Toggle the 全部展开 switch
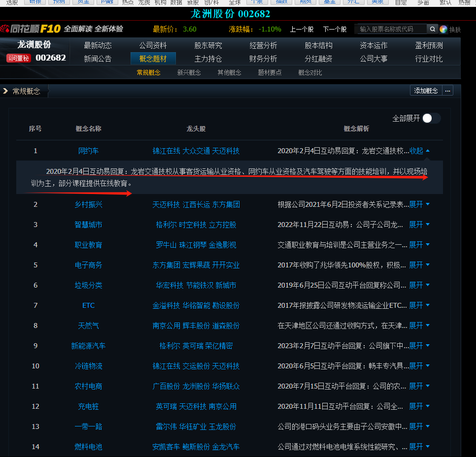This screenshot has width=476, height=457. (431, 118)
